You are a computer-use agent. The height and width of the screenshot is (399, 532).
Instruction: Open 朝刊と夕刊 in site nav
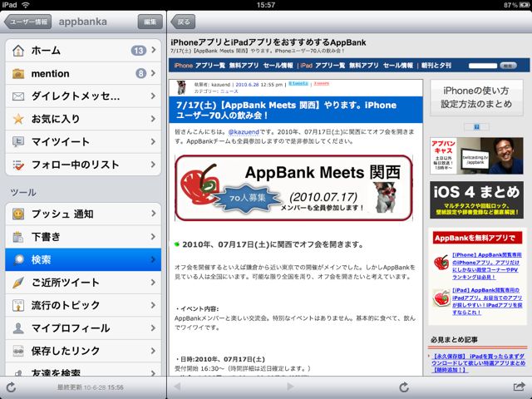click(x=436, y=66)
